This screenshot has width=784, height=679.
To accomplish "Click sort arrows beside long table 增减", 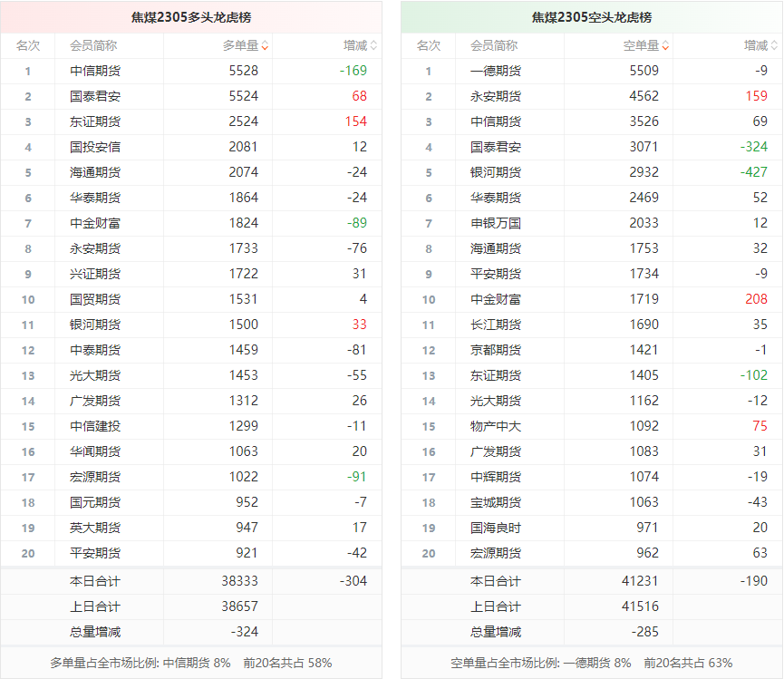I will [x=373, y=45].
